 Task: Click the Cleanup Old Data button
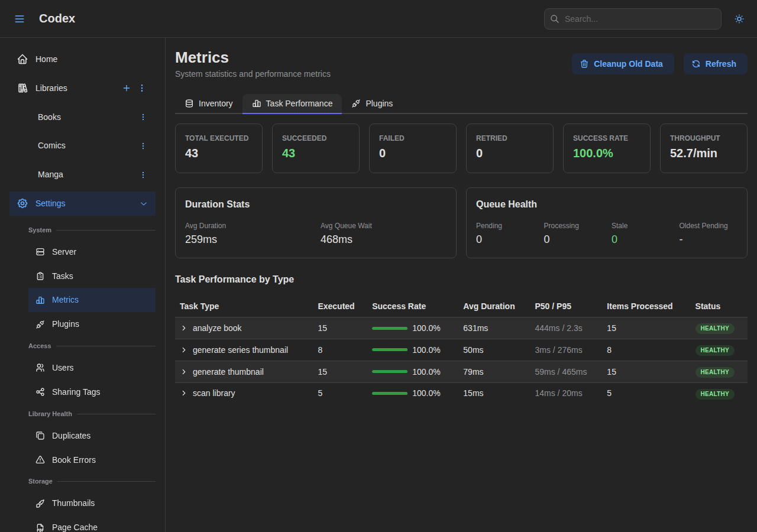[623, 64]
